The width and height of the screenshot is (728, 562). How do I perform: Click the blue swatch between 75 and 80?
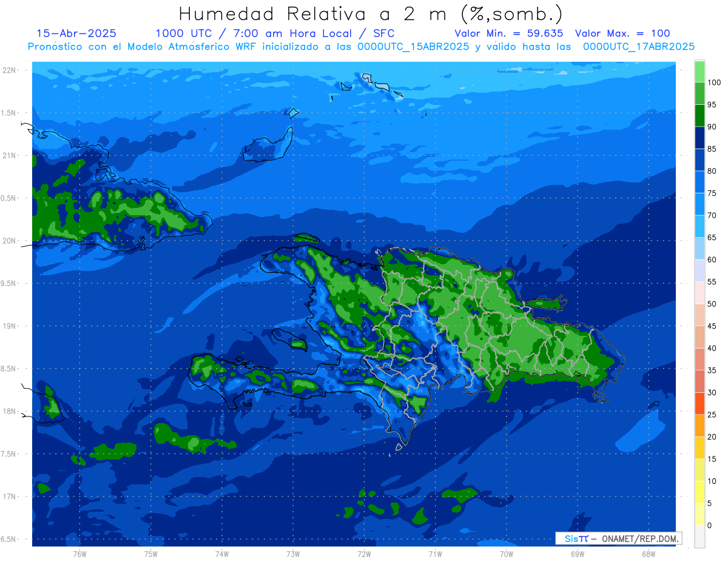(699, 182)
